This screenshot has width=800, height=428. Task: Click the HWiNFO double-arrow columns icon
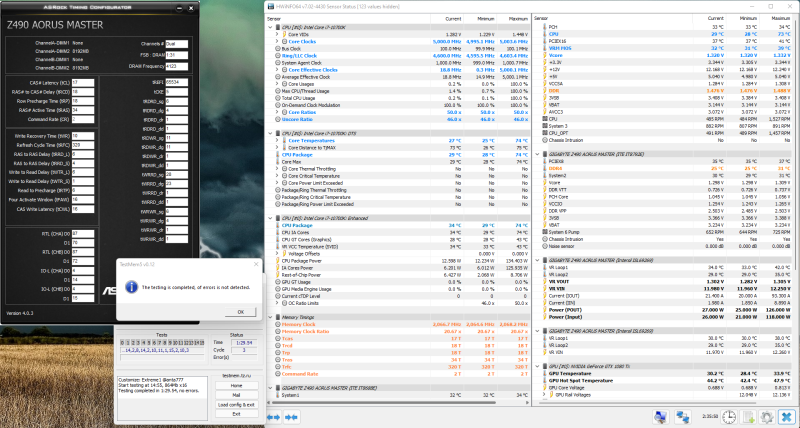(291, 417)
